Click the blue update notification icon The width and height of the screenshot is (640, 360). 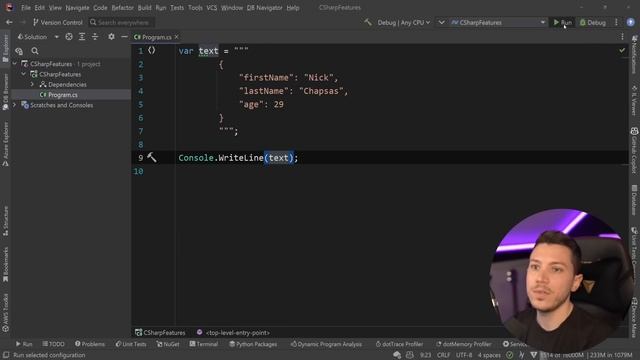pyautogui.click(x=631, y=22)
